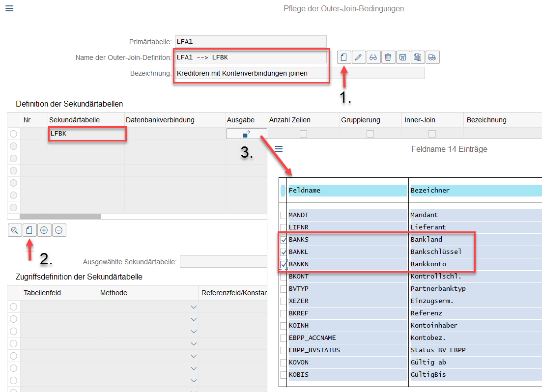The height and width of the screenshot is (392, 542).
Task: Open the first Methode dropdown
Action: coord(193,307)
